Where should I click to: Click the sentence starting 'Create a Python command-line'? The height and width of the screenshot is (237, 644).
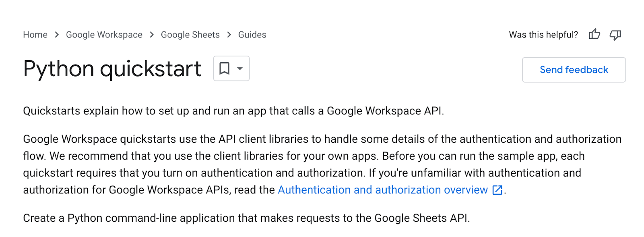coord(246,218)
